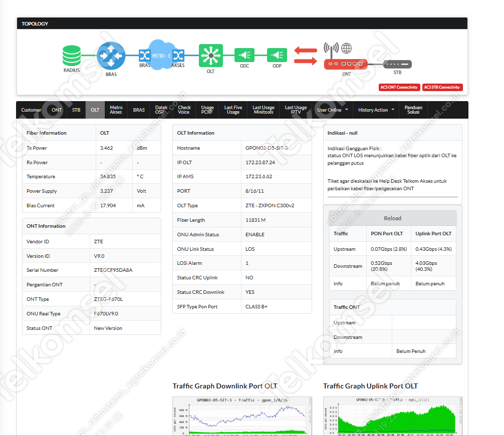504x436 pixels.
Task: Click the SFP Type value CLASS B+
Action: point(256,307)
